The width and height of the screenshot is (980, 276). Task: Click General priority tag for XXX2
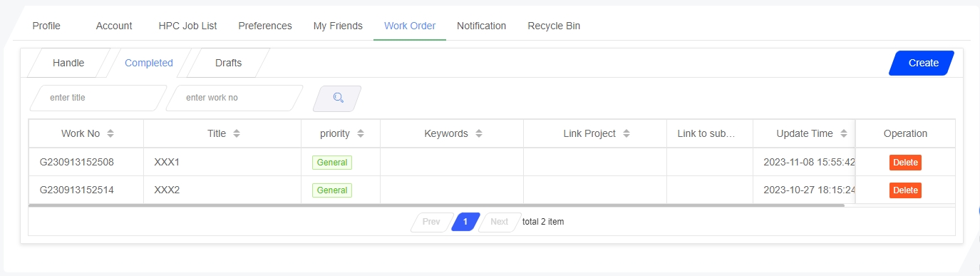click(x=332, y=190)
